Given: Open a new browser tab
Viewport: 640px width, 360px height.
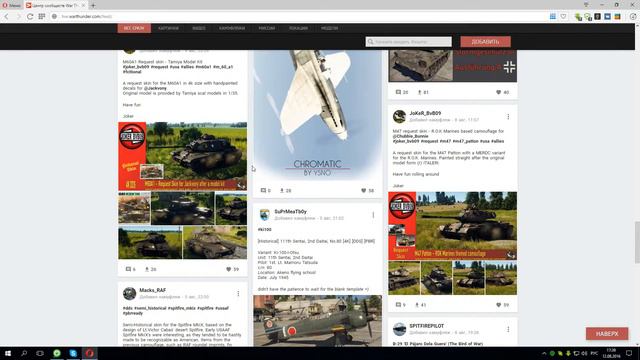Looking at the screenshot, I should click(x=93, y=5).
